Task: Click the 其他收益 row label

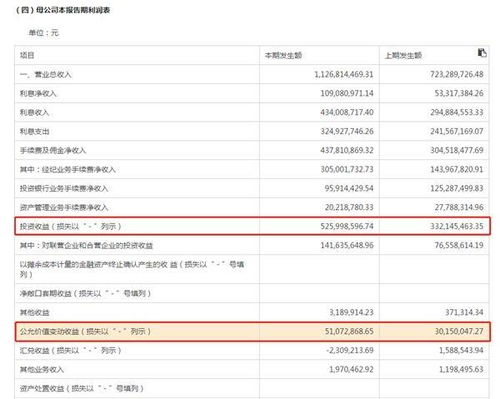Action: [x=34, y=312]
